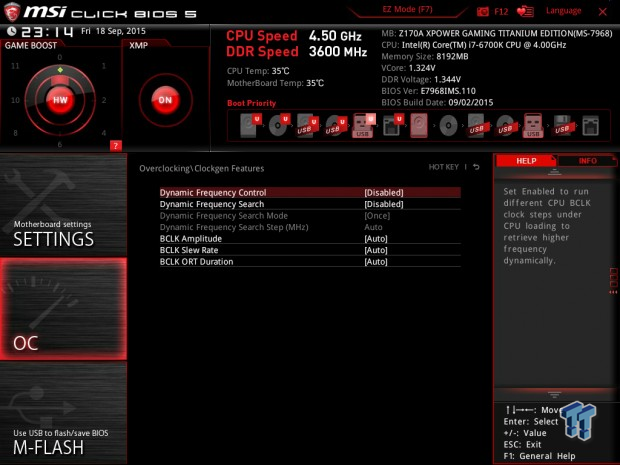
Task: Open BCLK ORT Duration [Auto] value
Action: pyautogui.click(x=376, y=261)
